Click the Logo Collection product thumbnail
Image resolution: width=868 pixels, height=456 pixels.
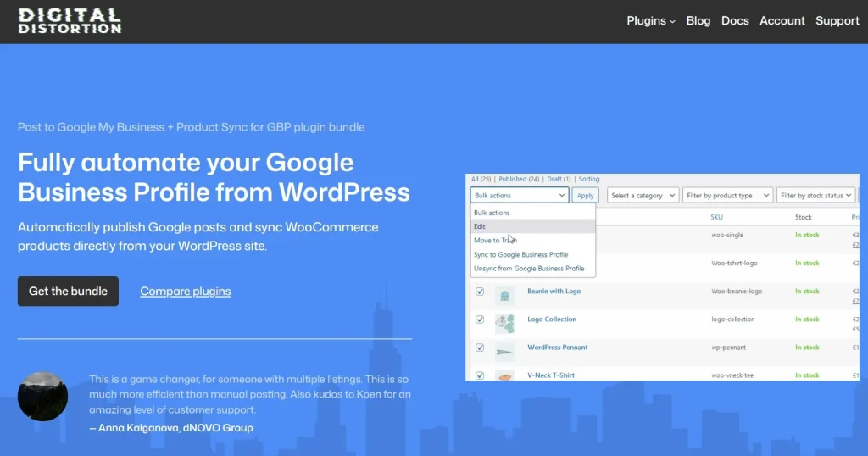pos(504,325)
